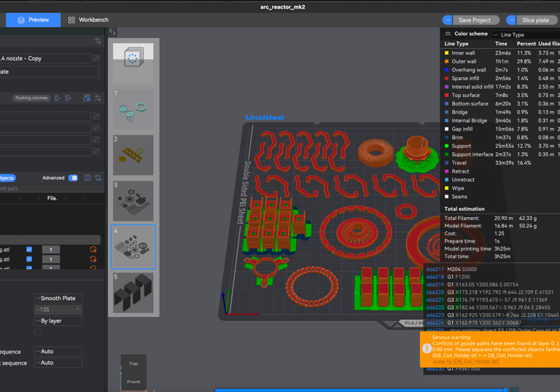560x392 pixels.
Task: Click the Front face of view cube
Action: pos(133,382)
